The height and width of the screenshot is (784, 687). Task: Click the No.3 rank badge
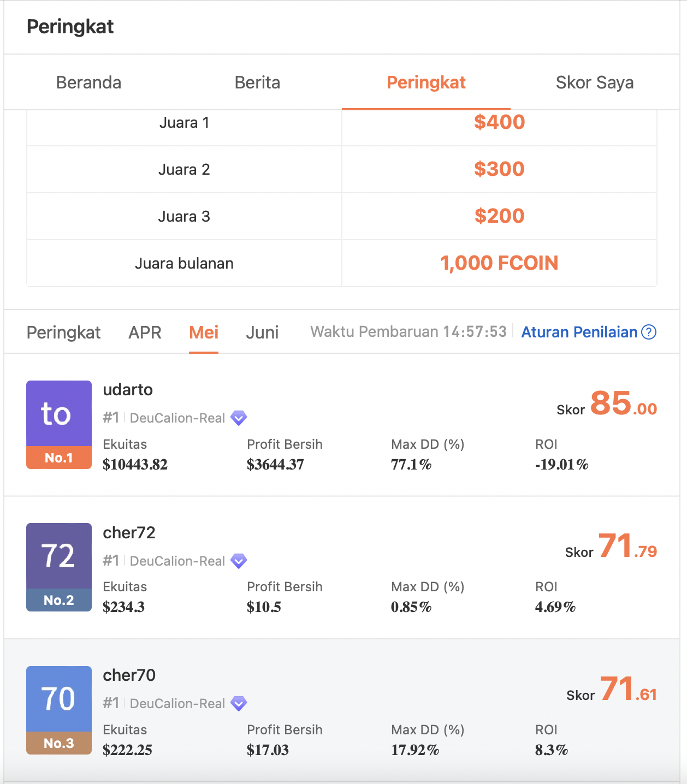(x=59, y=743)
